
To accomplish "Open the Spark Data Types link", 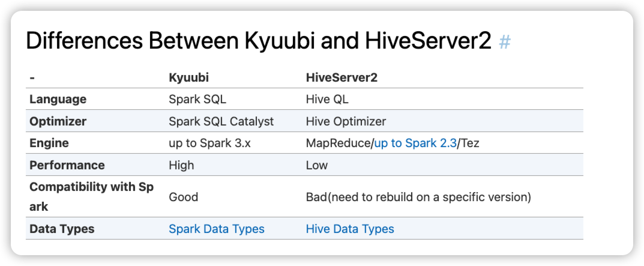I will point(216,229).
